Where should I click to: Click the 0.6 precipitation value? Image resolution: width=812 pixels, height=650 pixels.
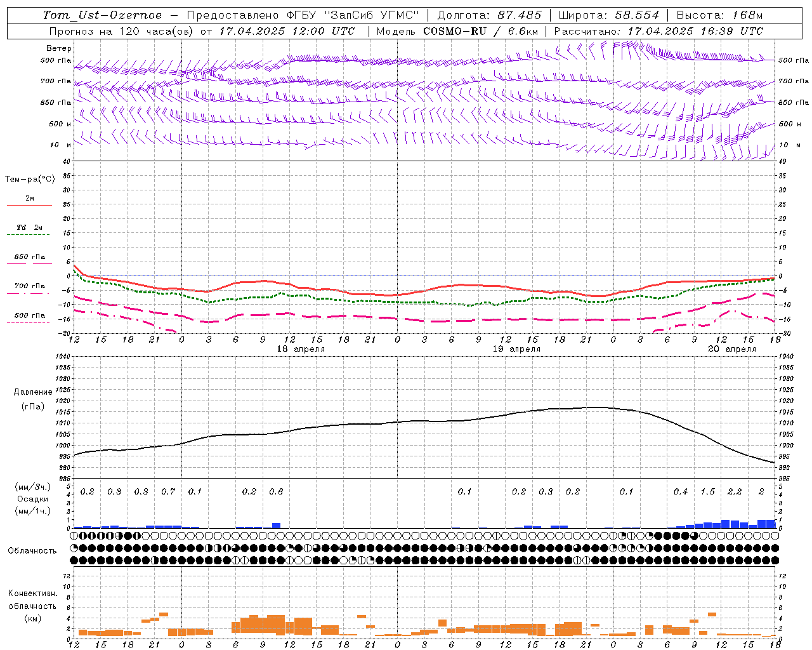pos(276,491)
